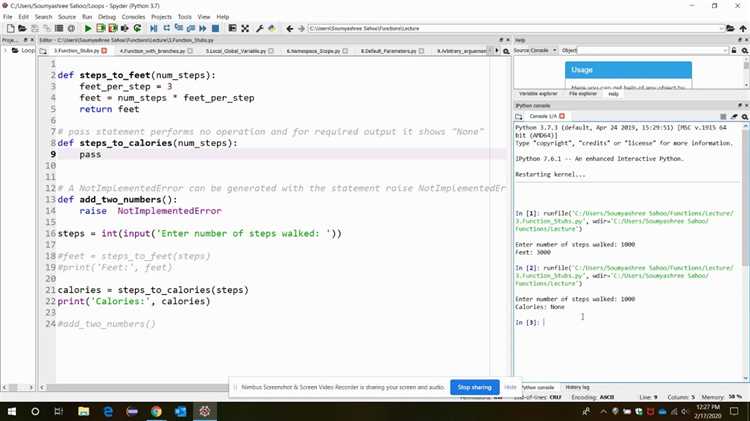The image size is (750, 421).
Task: Open the Projects menu
Action: tap(161, 17)
